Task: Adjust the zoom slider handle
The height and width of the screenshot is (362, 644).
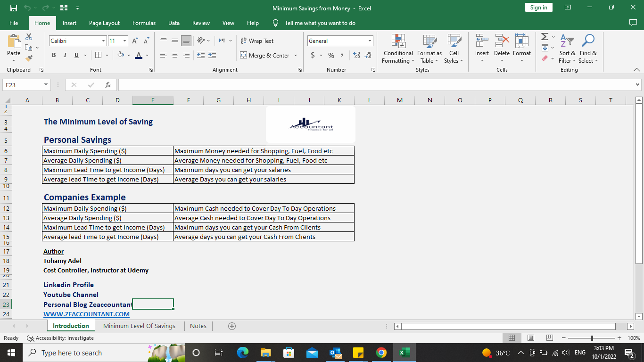Action: coord(592,338)
